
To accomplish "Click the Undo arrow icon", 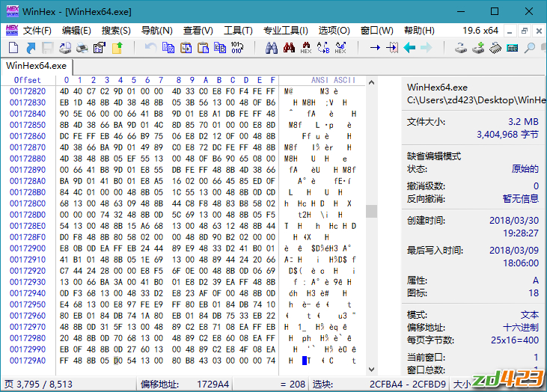I will point(150,47).
